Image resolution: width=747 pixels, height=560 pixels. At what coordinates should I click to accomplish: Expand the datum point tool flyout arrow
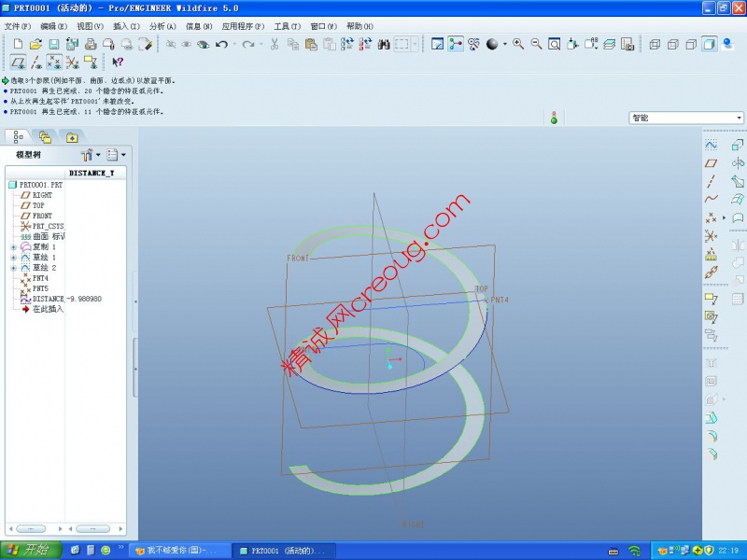pos(725,217)
